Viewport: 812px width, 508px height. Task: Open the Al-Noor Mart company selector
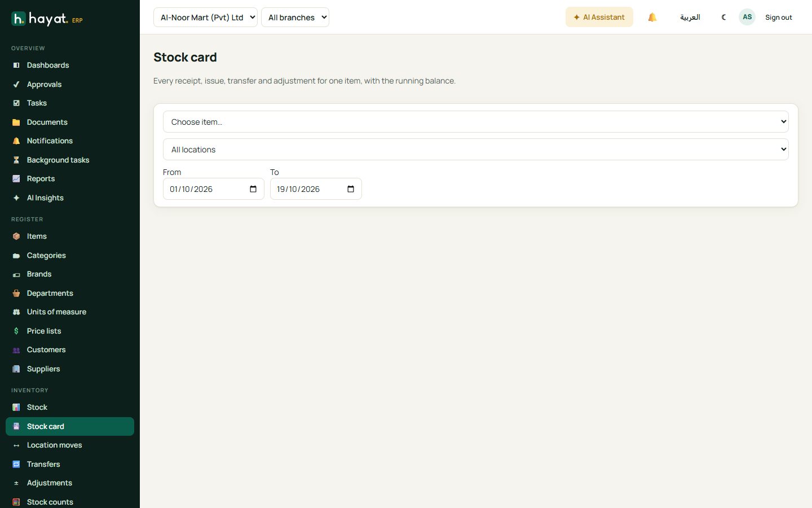[205, 17]
